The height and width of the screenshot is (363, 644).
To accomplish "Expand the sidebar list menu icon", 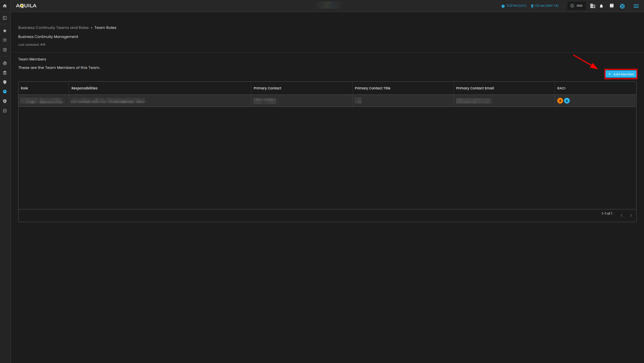I will click(5, 40).
